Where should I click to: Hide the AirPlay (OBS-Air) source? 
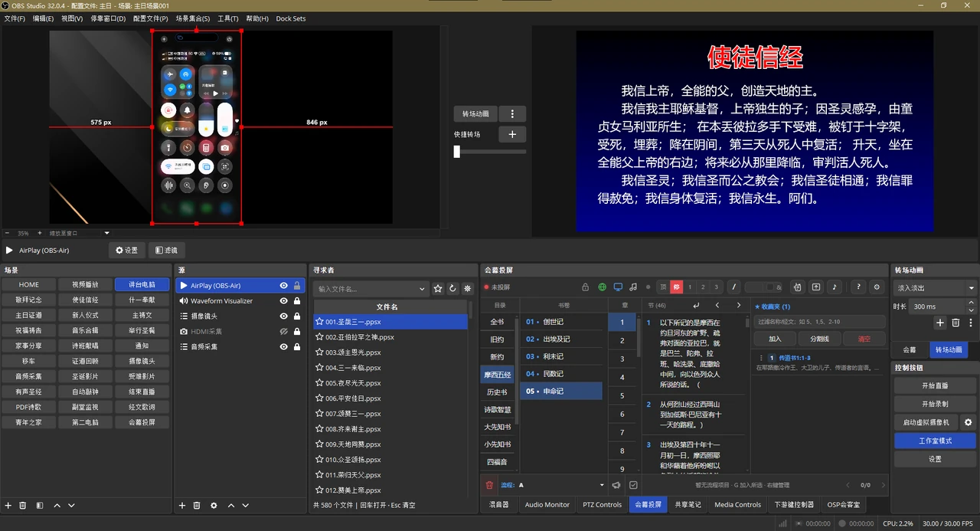(284, 286)
